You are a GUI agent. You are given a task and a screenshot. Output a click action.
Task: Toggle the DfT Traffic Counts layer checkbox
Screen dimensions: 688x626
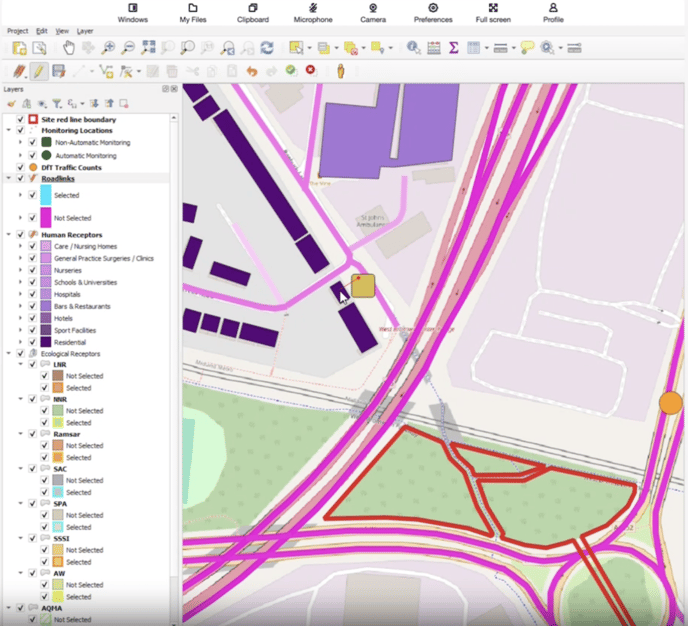pyautogui.click(x=20, y=167)
